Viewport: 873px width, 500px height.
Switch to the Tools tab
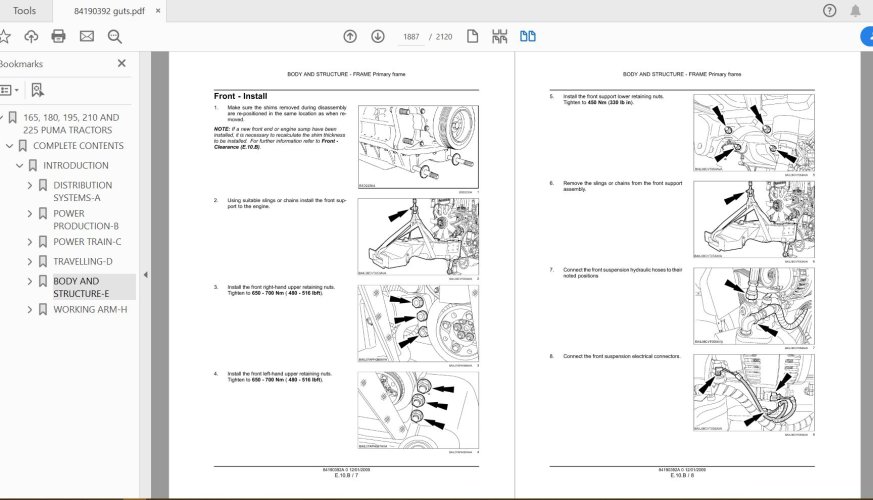pyautogui.click(x=25, y=11)
